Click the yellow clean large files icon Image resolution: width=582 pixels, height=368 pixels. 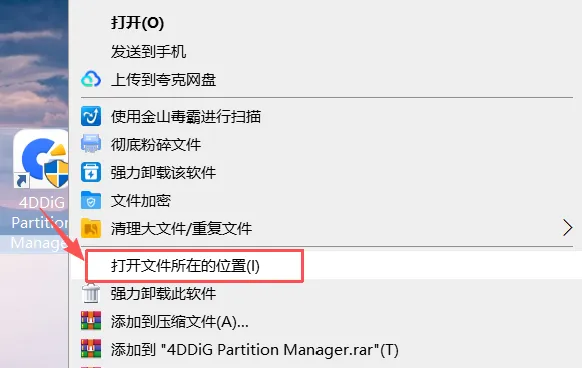[91, 228]
